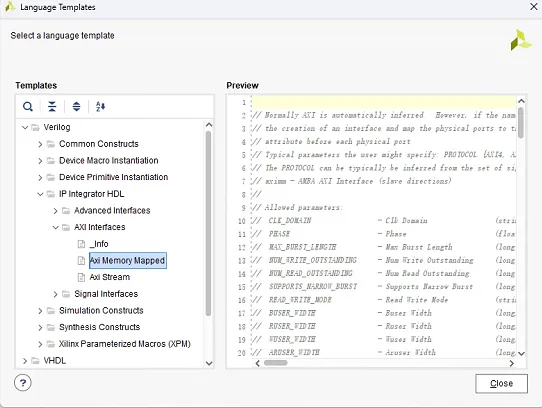
Task: Click the preview horizontal scrollbar thumb
Action: 275,363
